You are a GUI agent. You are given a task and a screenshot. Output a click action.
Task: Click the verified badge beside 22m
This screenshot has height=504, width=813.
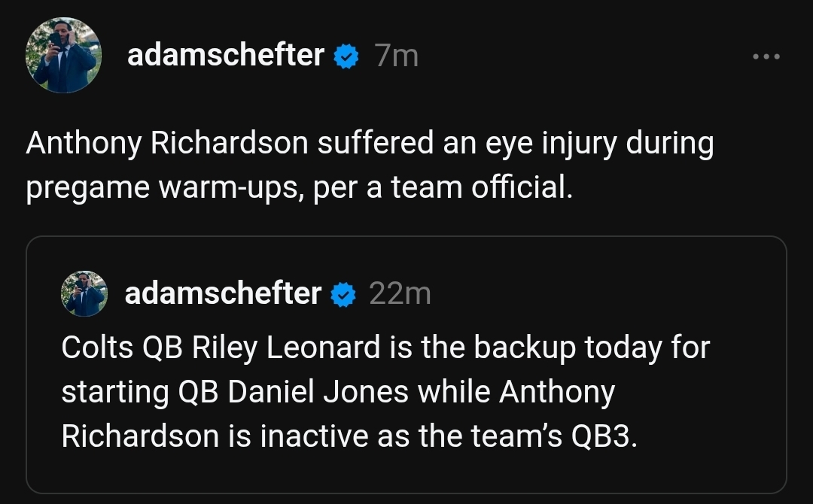343,295
